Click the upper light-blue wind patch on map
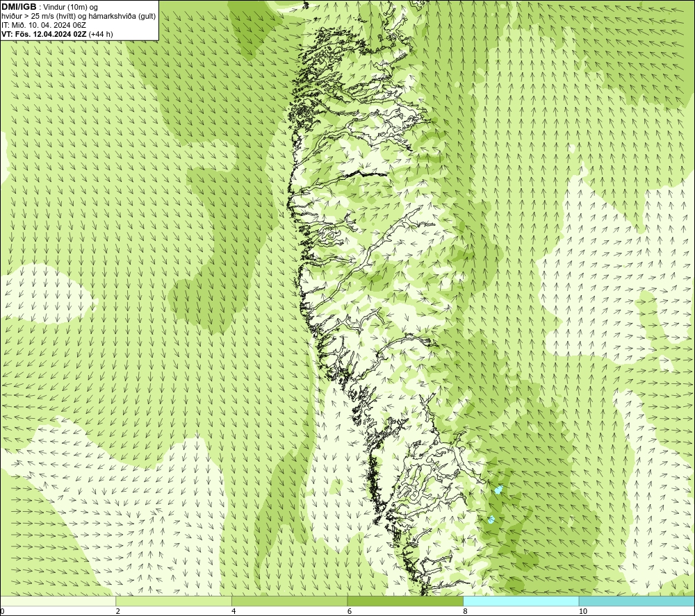The width and height of the screenshot is (695, 616). (498, 490)
